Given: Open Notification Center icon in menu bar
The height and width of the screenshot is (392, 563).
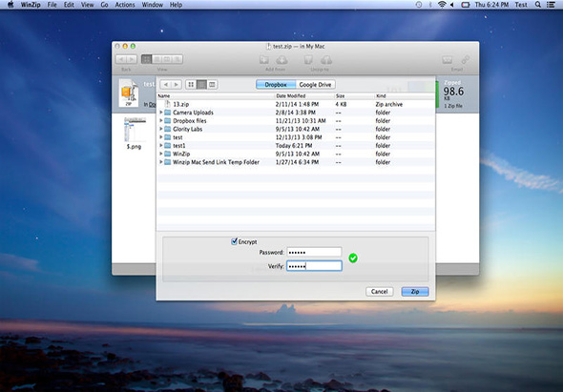Looking at the screenshot, I should (x=551, y=5).
